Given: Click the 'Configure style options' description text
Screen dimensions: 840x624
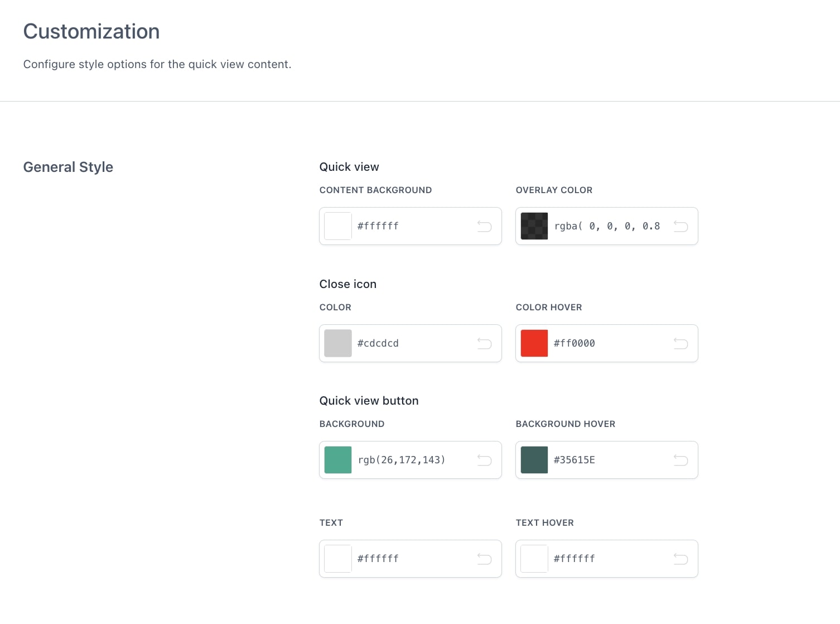Looking at the screenshot, I should [157, 64].
